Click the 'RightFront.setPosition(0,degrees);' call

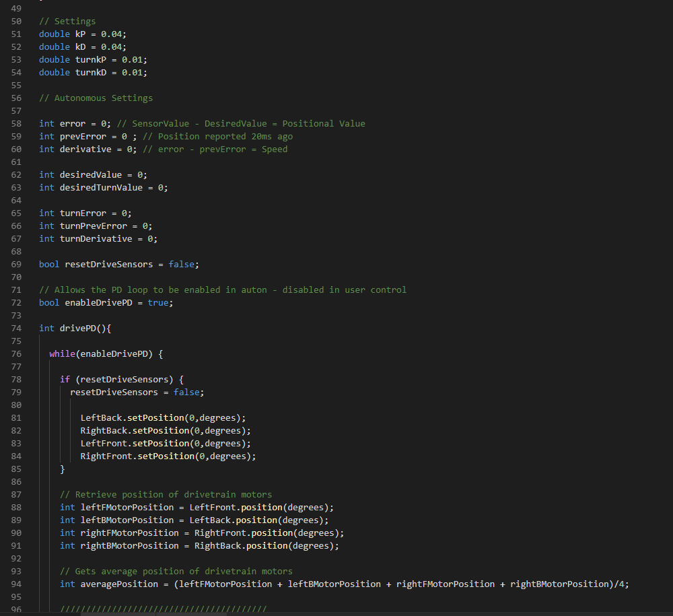click(168, 456)
